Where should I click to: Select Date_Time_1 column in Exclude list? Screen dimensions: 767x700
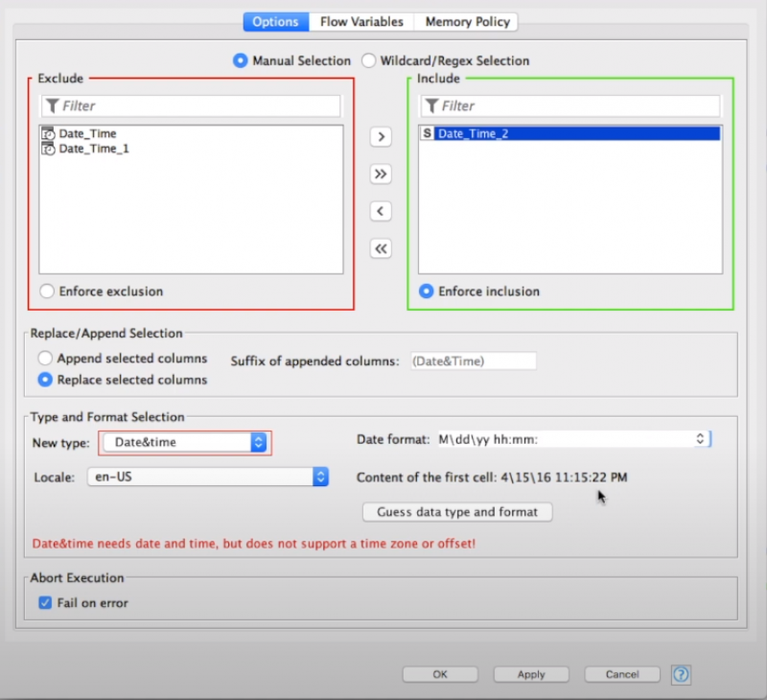(93, 149)
